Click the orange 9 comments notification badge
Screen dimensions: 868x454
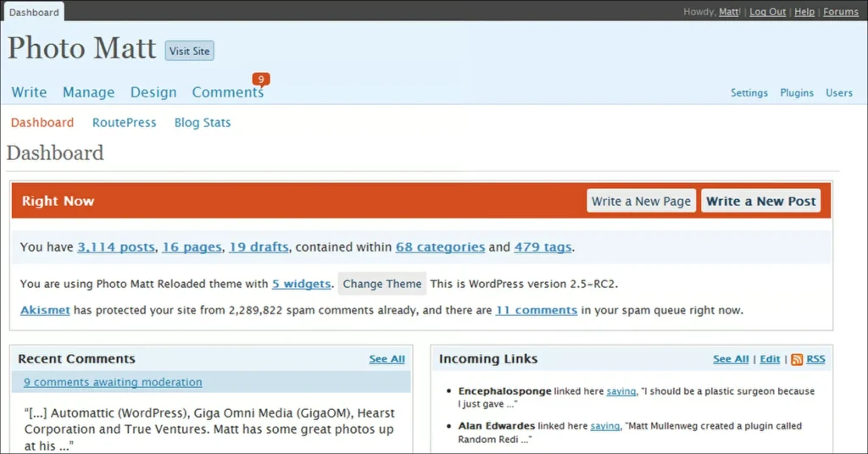point(261,80)
